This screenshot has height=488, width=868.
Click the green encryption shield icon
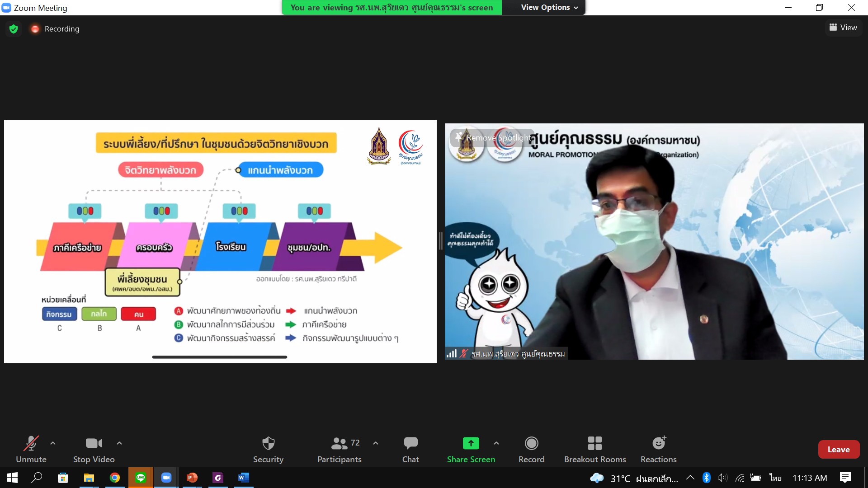(x=14, y=29)
